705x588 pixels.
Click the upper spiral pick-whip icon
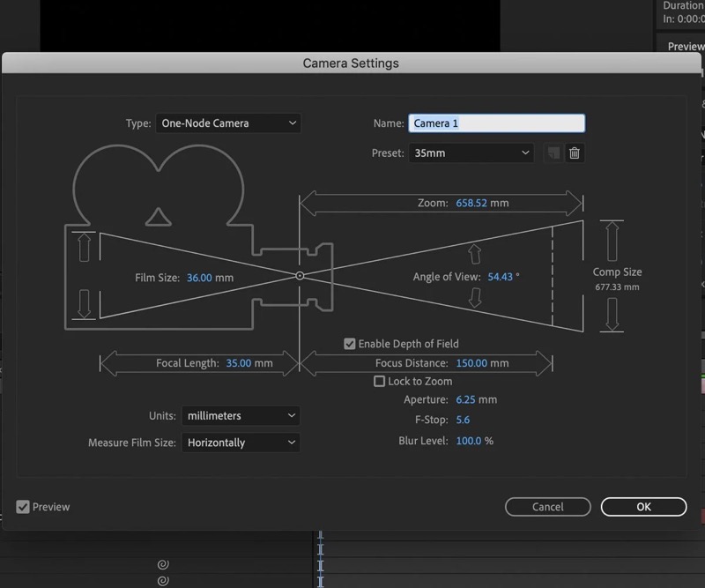point(162,564)
